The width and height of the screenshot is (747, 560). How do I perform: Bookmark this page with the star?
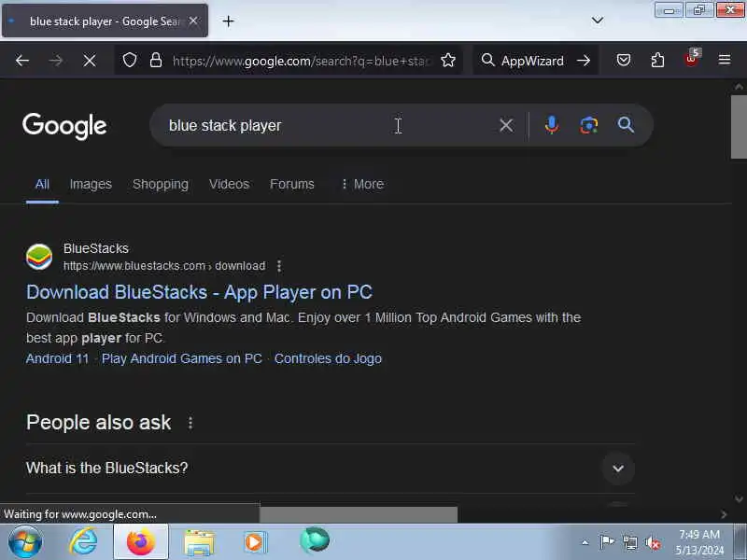click(x=448, y=61)
